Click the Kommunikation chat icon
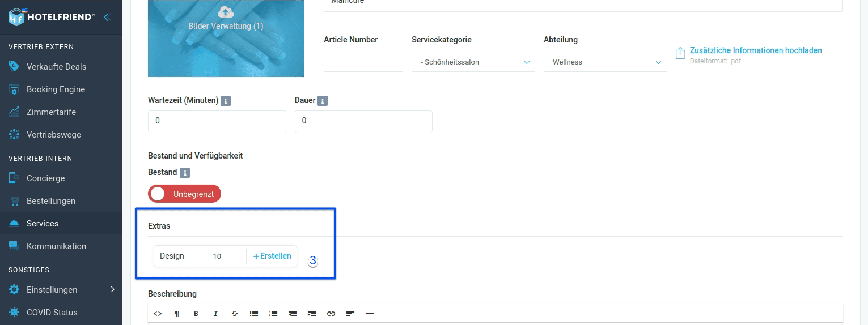 click(x=14, y=246)
